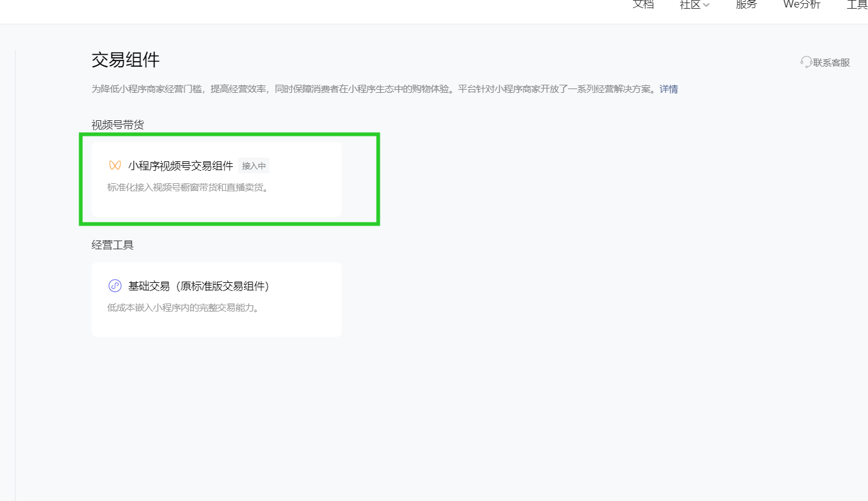Open the 基础交易（原标准版交易组件） card title
Image resolution: width=868 pixels, height=501 pixels.
point(198,286)
